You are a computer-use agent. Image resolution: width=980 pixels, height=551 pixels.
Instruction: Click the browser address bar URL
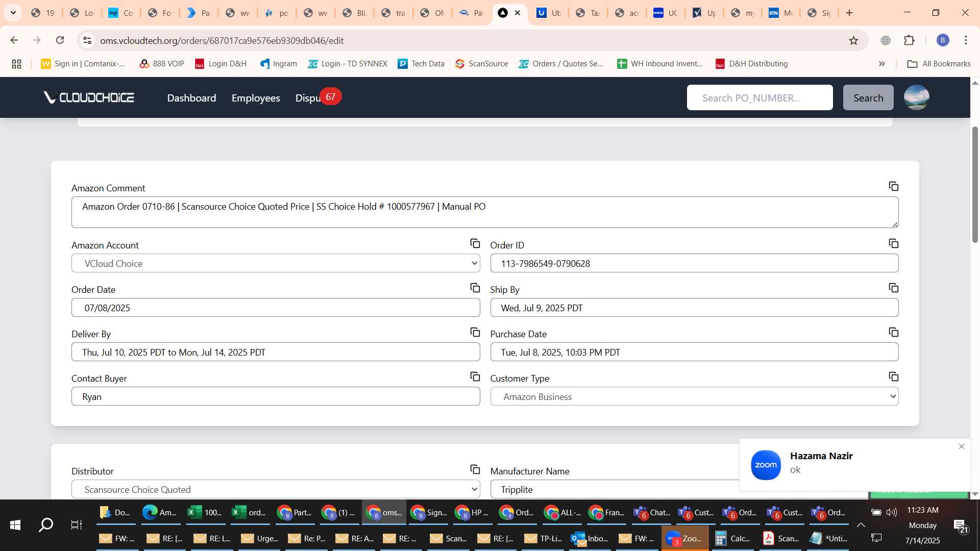[x=222, y=40]
